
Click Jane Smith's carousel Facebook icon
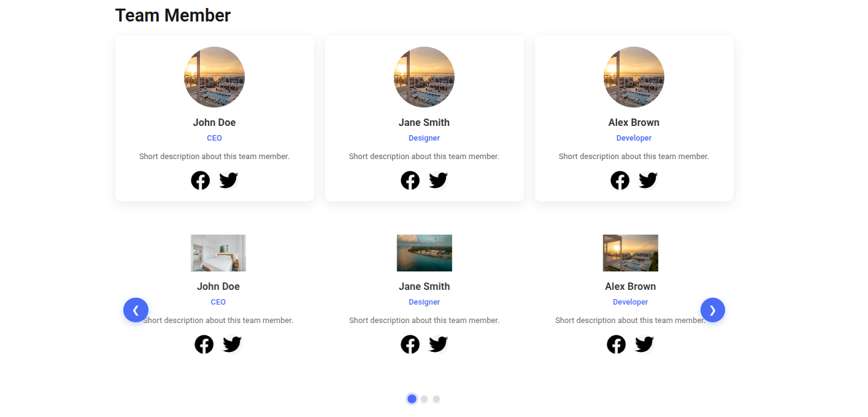tap(410, 345)
